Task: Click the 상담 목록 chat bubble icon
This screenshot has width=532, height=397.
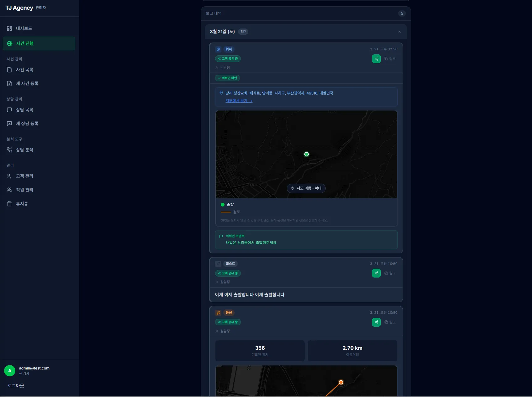Action: click(9, 110)
